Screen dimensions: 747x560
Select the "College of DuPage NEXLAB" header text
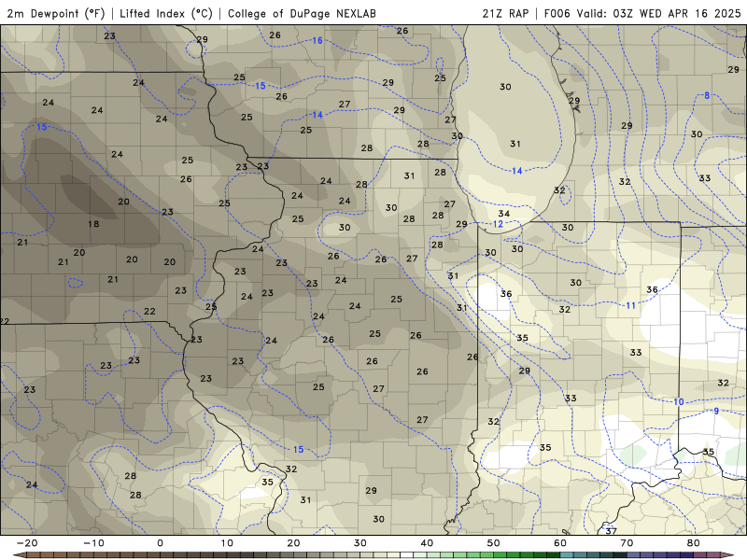click(x=302, y=13)
